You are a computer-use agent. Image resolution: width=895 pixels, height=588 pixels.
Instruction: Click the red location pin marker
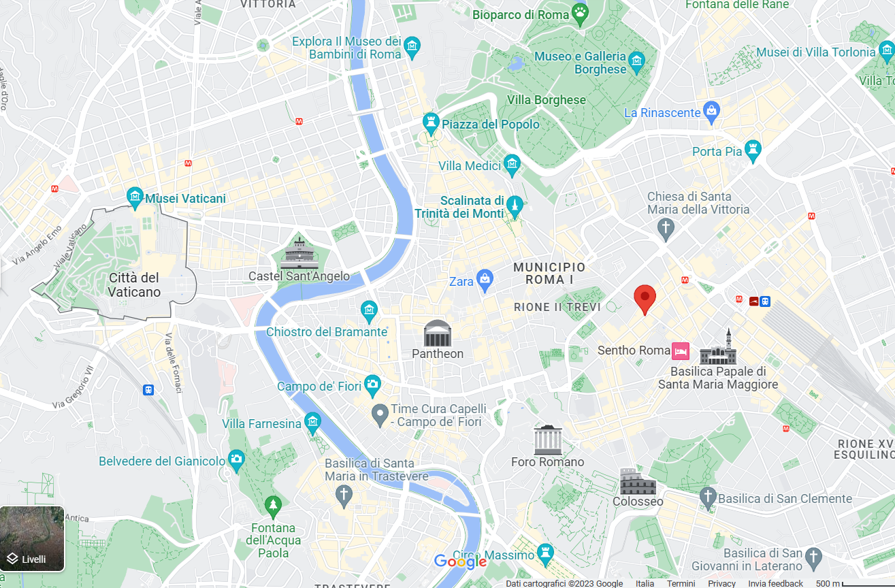(x=645, y=300)
